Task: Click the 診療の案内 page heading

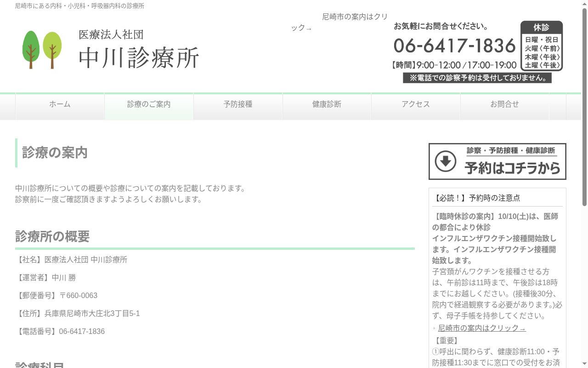Action: [55, 153]
